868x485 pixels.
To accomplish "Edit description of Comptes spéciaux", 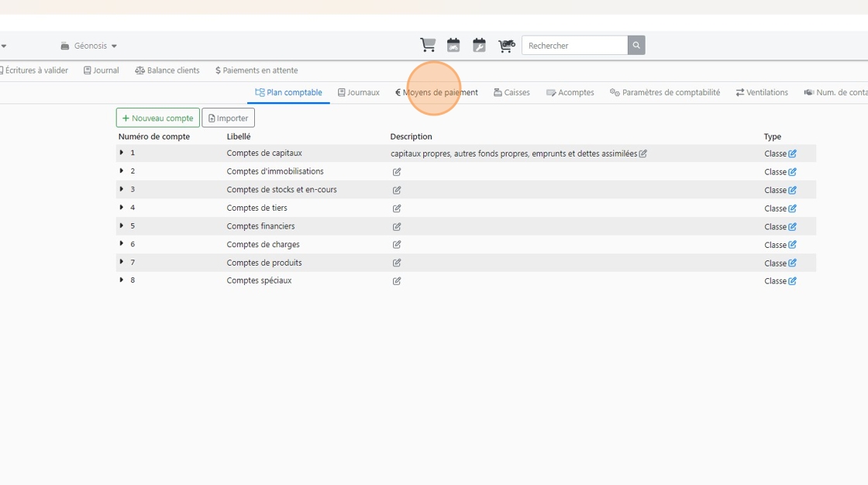I will point(397,280).
